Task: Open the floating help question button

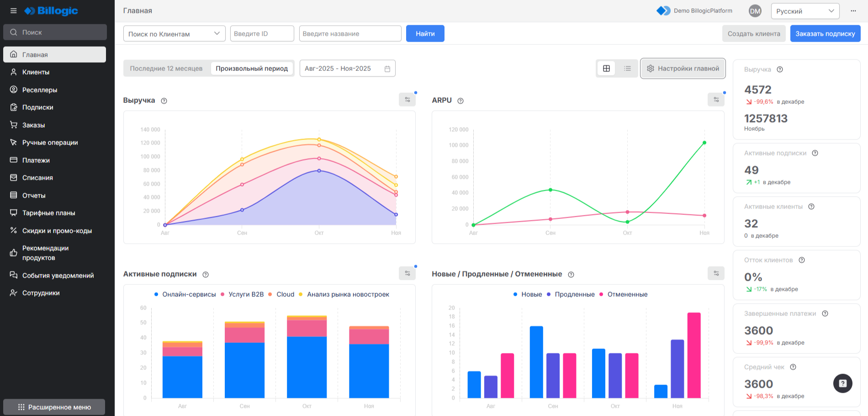Action: click(842, 383)
